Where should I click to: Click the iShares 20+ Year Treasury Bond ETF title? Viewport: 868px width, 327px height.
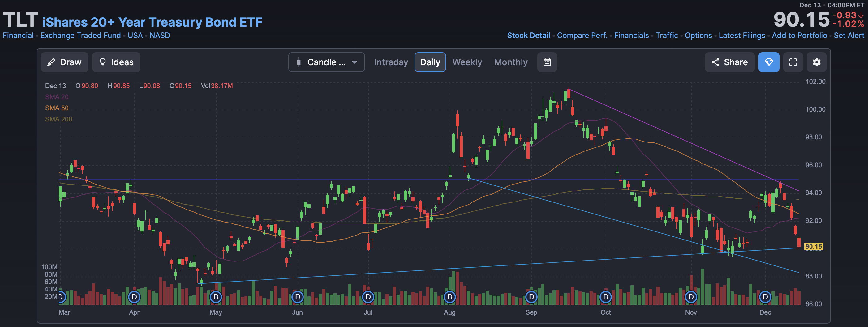(x=152, y=22)
